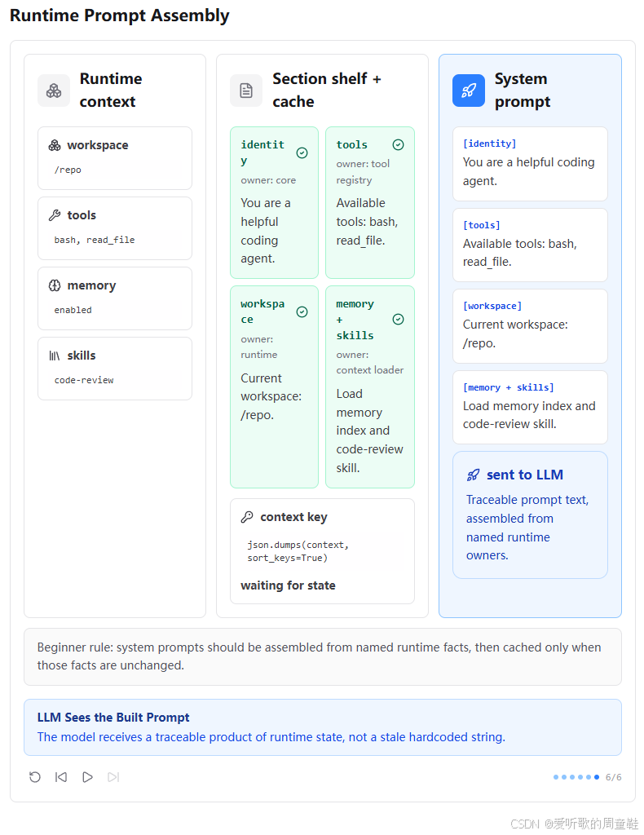Click the workspace section check mark
Image resolution: width=644 pixels, height=835 pixels.
302,311
